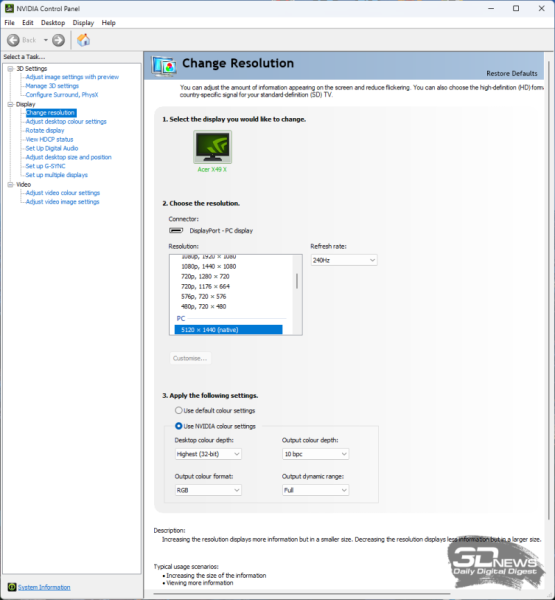Click the System Information icon at bottom left
Screen dimensions: 555x600
click(x=12, y=587)
